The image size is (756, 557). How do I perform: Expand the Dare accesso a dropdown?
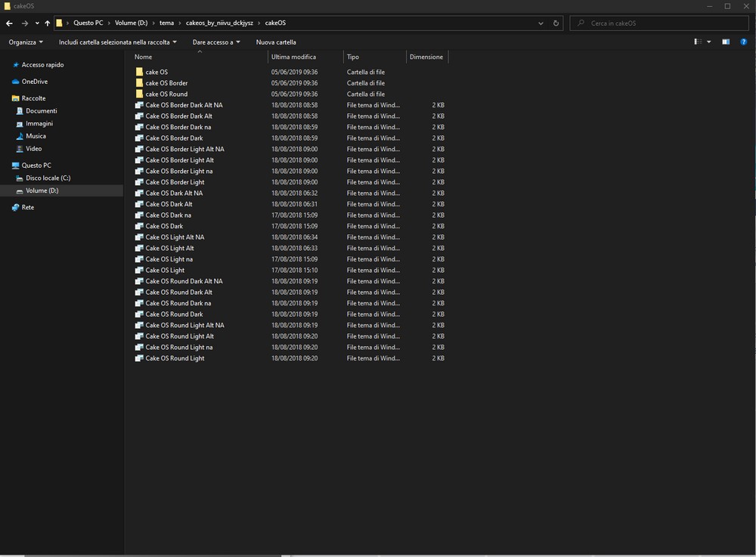click(x=216, y=42)
